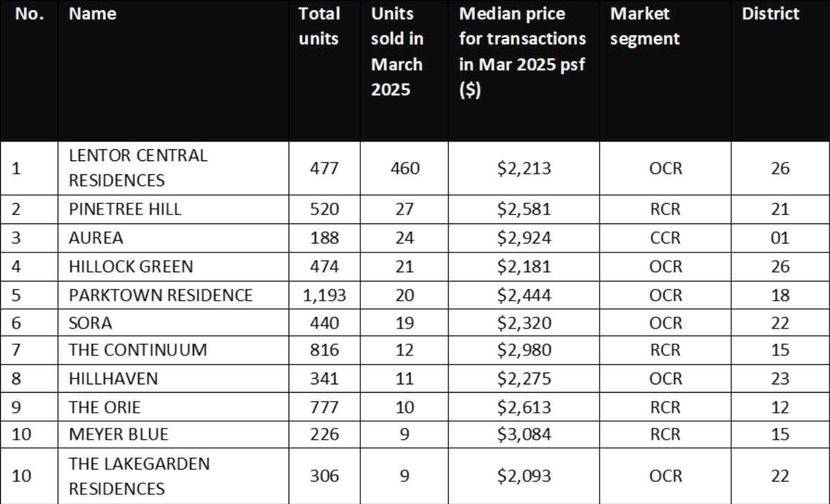Select the PINETREE HILL name cell
The width and height of the screenshot is (830, 504).
pyautogui.click(x=125, y=209)
